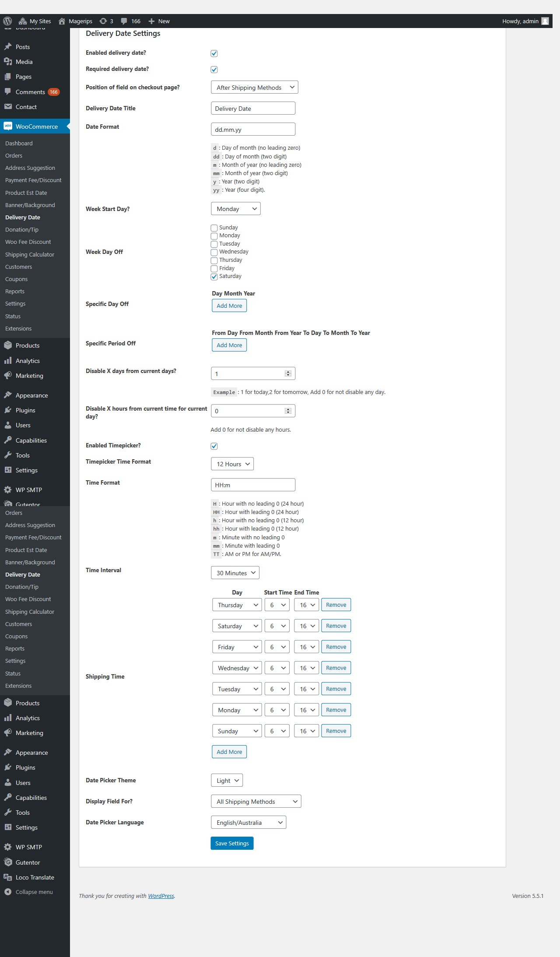Open start time dropdown in Tuesday shipping row
Image resolution: width=560 pixels, height=957 pixels.
point(277,689)
